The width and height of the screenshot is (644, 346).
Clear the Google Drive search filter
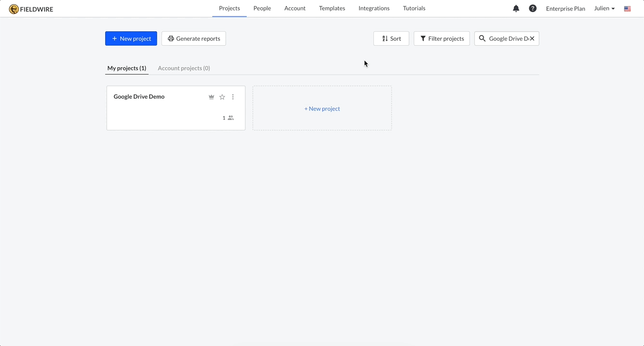532,38
